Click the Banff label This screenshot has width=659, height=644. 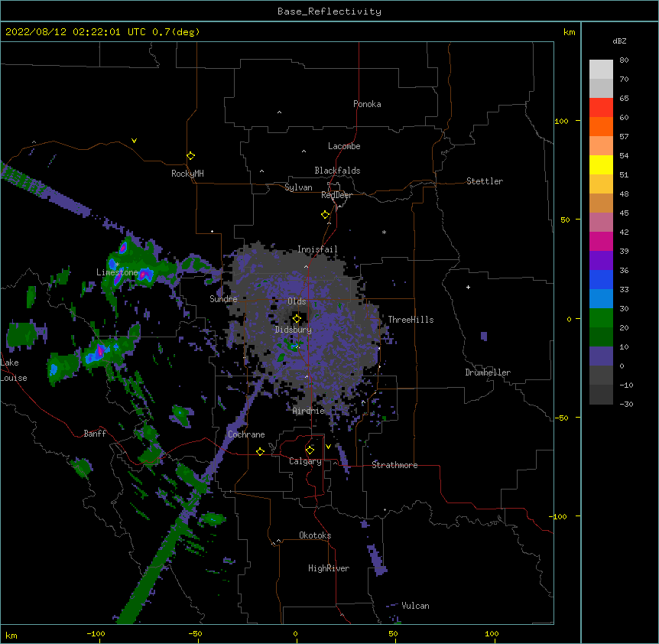[x=95, y=434]
